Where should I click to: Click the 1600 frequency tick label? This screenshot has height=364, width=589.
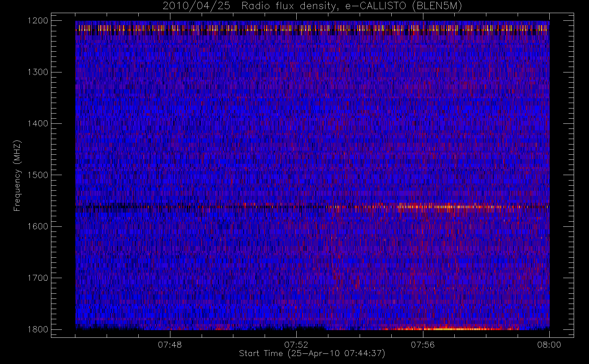38,226
